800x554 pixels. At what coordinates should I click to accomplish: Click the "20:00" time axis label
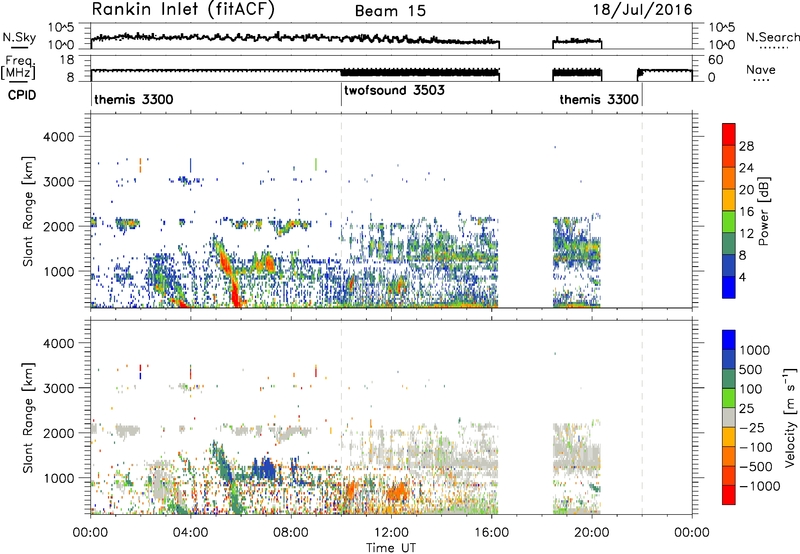(592, 533)
